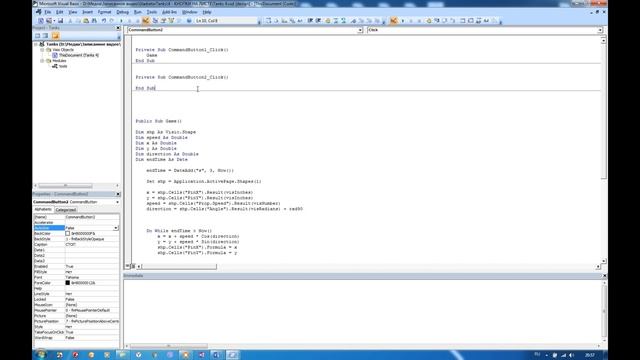Switch to Full Module View at the code window bottom
Viewport: 640px width, 360px height.
(x=133, y=266)
